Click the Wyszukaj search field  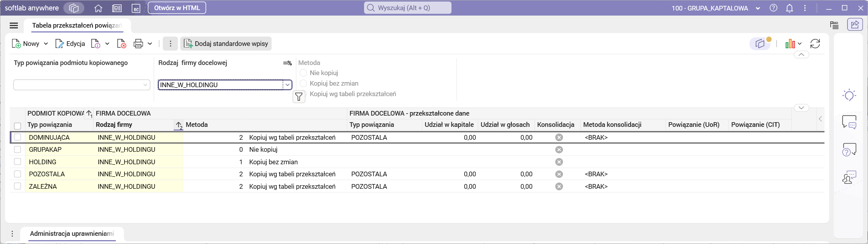tap(408, 8)
